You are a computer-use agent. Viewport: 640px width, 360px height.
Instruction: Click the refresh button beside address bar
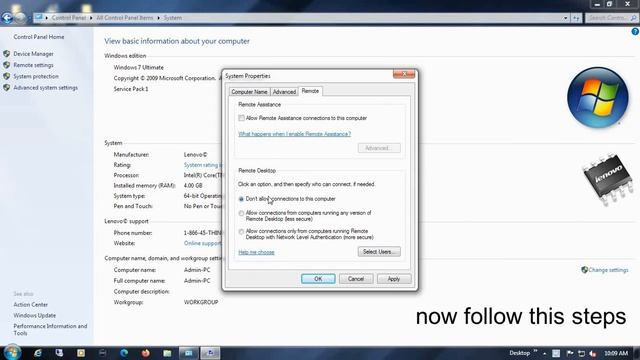pyautogui.click(x=576, y=18)
